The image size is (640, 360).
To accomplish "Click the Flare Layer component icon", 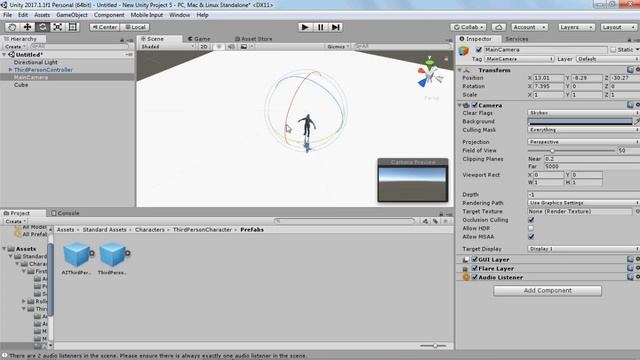I will pos(466,269).
